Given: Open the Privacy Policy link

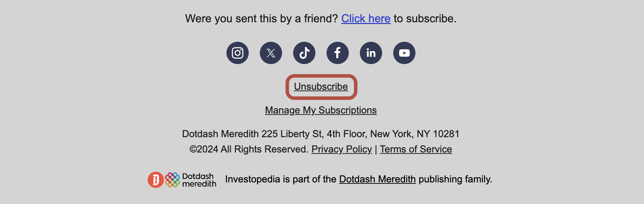Looking at the screenshot, I should click(341, 149).
